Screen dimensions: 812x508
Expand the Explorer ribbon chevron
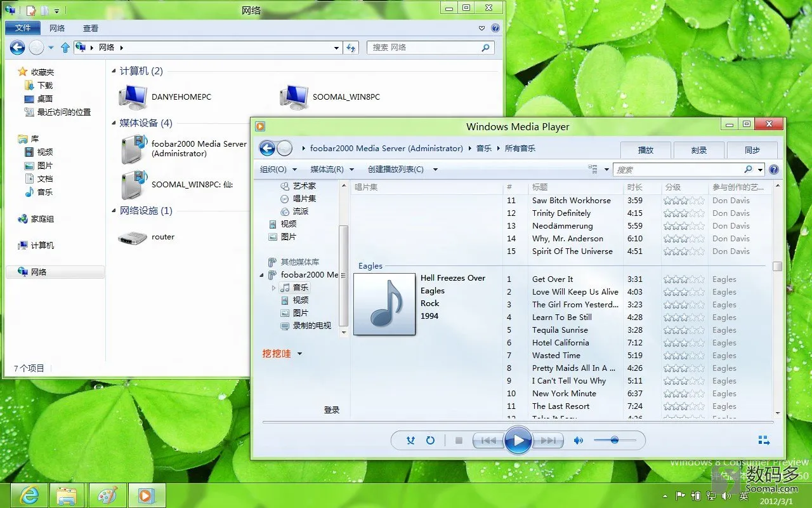[483, 29]
